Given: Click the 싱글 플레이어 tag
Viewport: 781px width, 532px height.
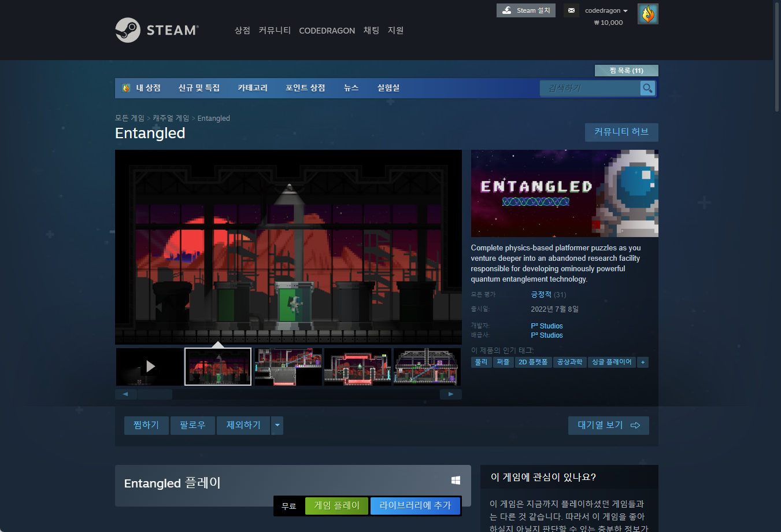Looking at the screenshot, I should point(612,362).
